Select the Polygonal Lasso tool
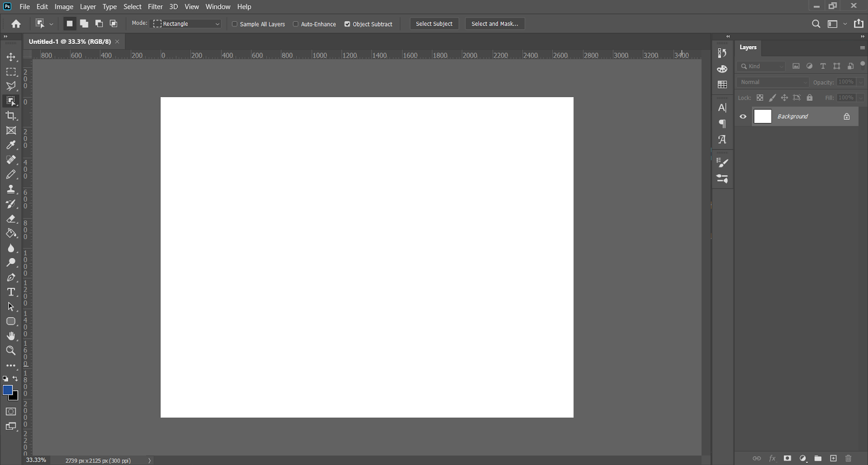Screen dimensions: 868x465 coord(11,86)
